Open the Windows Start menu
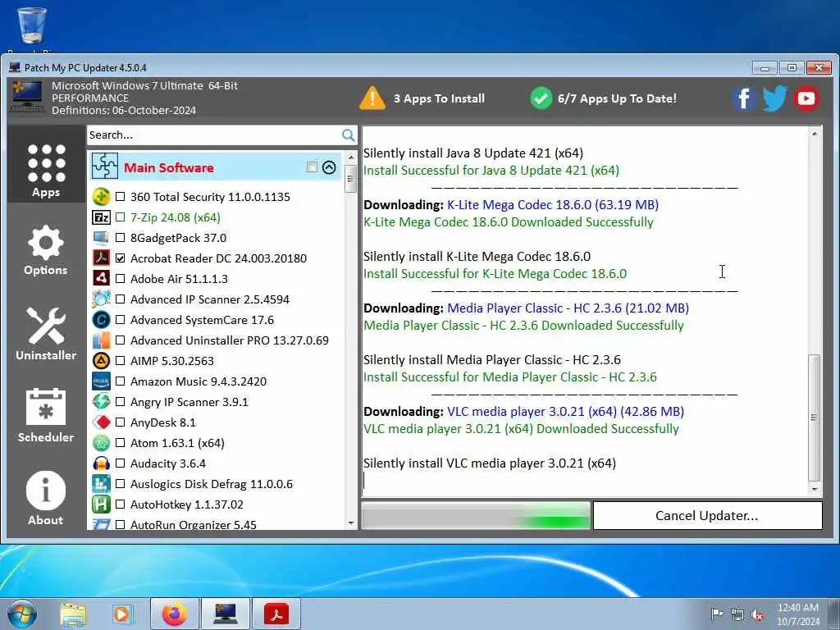 point(22,614)
